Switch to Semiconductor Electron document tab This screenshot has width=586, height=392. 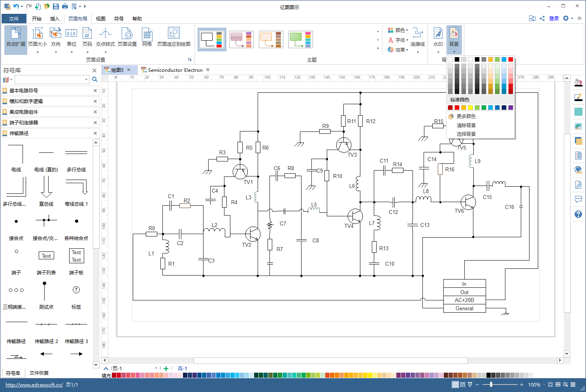point(175,70)
